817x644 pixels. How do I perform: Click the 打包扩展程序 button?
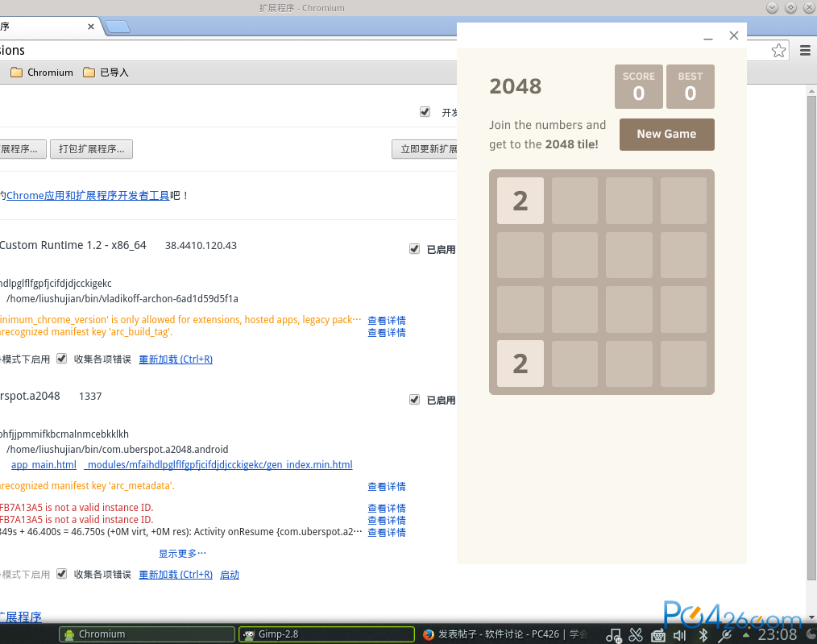(x=91, y=149)
